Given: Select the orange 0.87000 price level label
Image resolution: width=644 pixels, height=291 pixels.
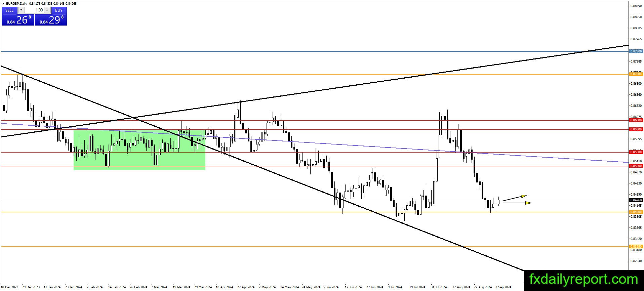Looking at the screenshot, I should 636,74.
